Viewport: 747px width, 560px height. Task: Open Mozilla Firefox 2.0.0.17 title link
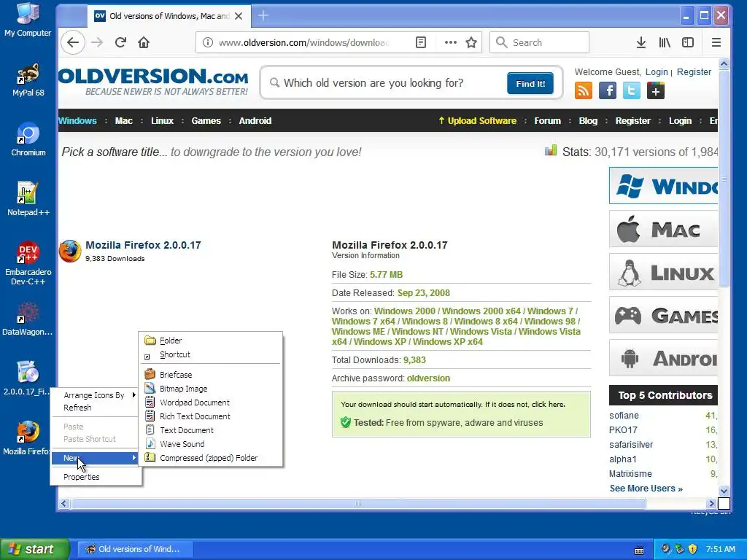143,245
